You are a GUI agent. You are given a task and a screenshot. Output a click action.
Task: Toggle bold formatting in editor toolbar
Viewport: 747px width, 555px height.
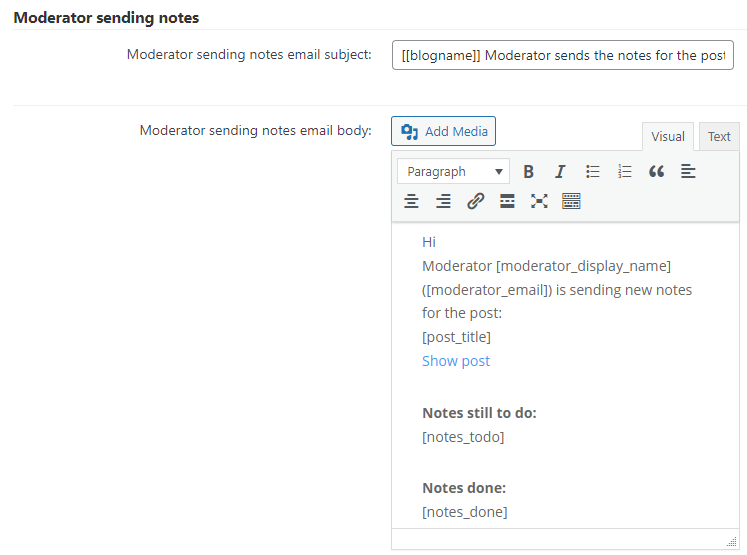click(x=528, y=172)
